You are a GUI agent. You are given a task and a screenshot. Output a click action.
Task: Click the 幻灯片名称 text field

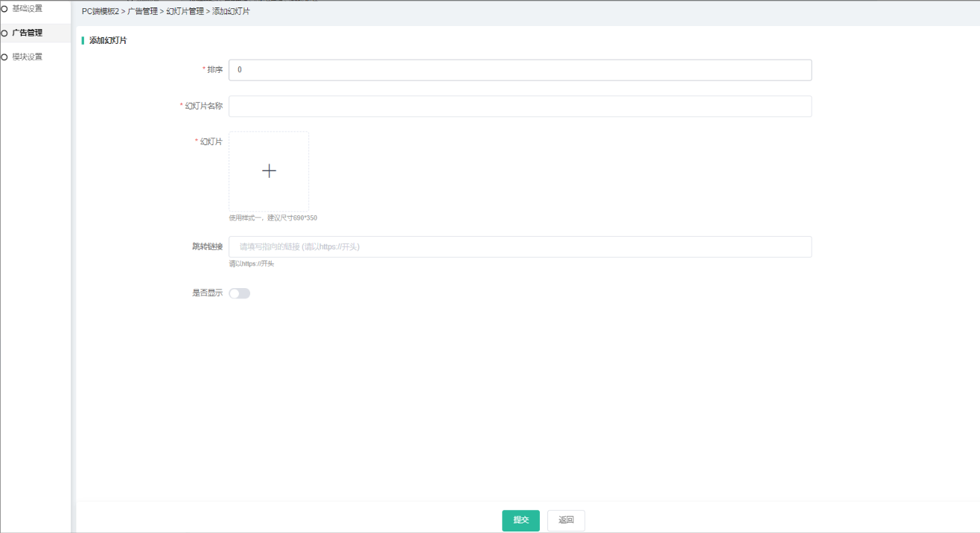(520, 106)
